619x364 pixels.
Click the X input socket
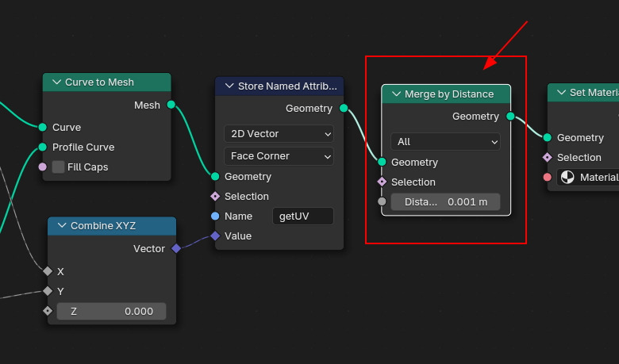coord(48,271)
